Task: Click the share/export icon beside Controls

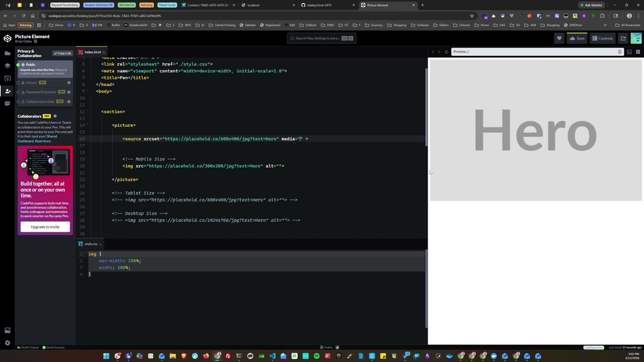Action: click(623, 38)
